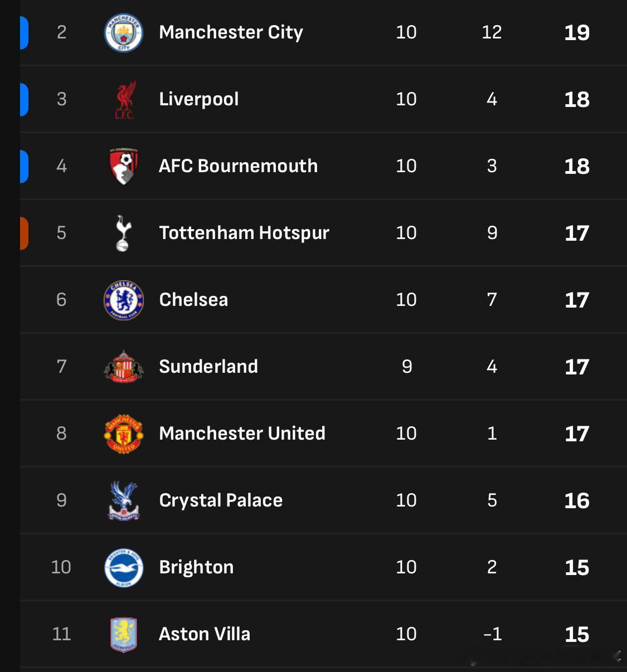Click the AFC Bournemouth club crest
This screenshot has width=627, height=672.
(x=124, y=166)
